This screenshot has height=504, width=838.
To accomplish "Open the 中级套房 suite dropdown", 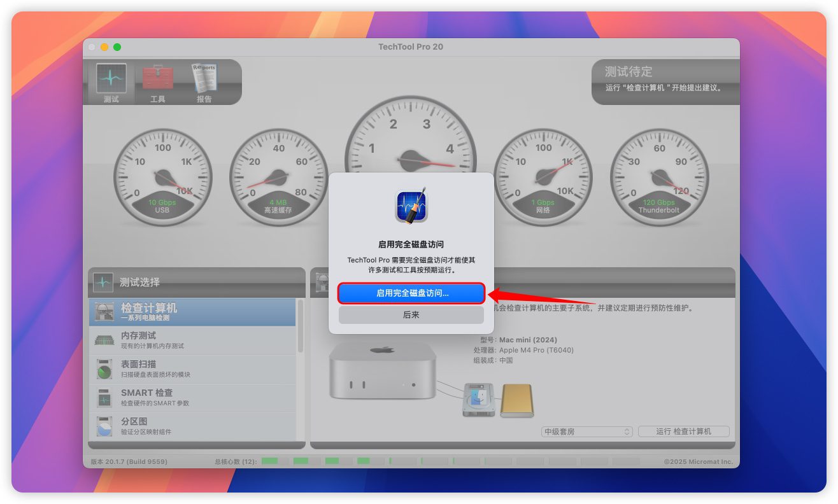I will tap(586, 431).
